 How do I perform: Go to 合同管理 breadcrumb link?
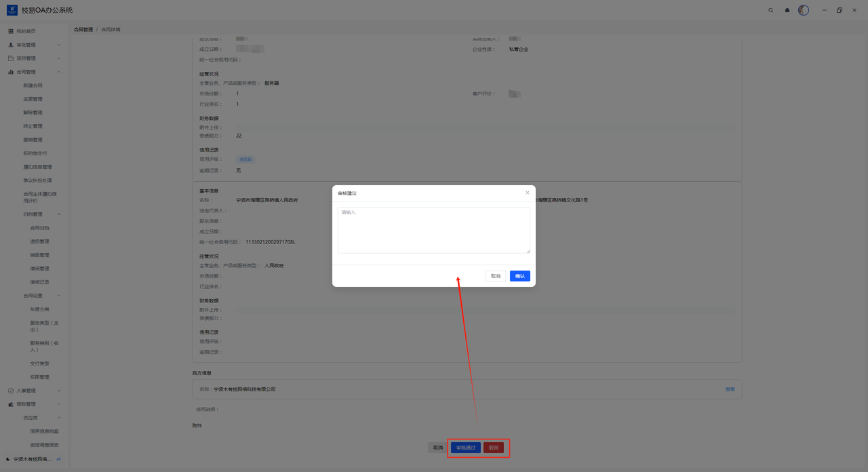[83, 30]
